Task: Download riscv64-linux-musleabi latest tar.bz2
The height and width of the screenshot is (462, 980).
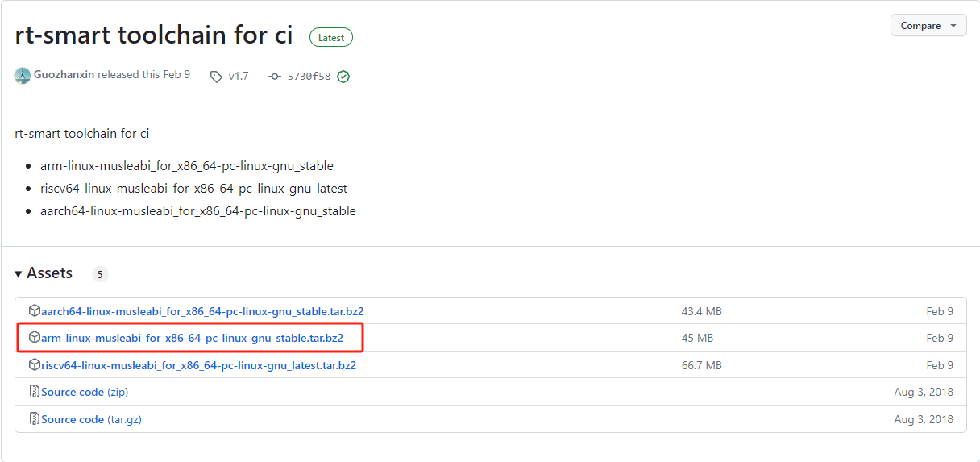Action: tap(198, 365)
